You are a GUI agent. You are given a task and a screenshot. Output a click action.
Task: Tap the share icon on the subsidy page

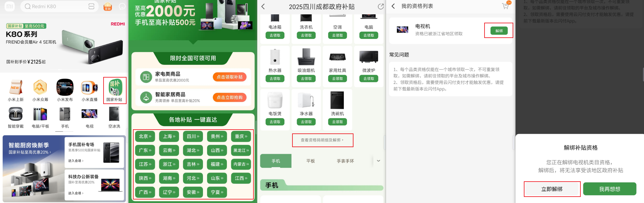point(380,6)
